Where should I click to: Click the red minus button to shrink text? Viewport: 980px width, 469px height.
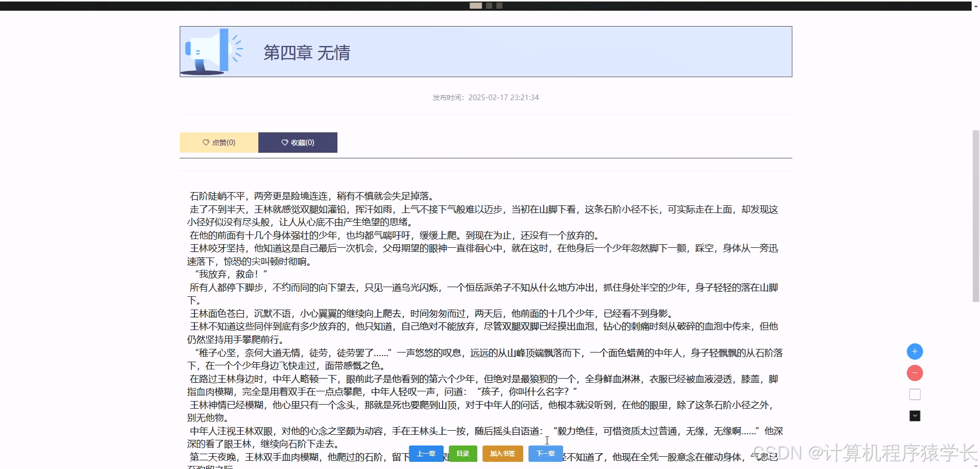pyautogui.click(x=915, y=373)
